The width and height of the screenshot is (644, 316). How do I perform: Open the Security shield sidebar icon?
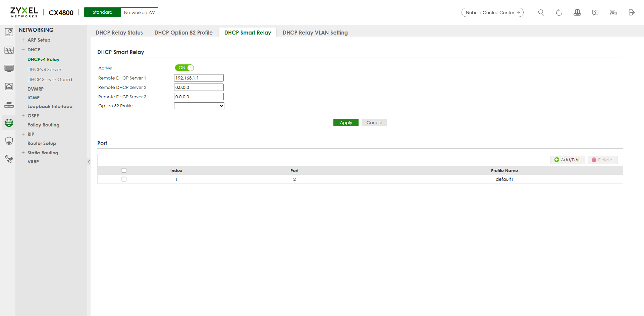click(9, 141)
